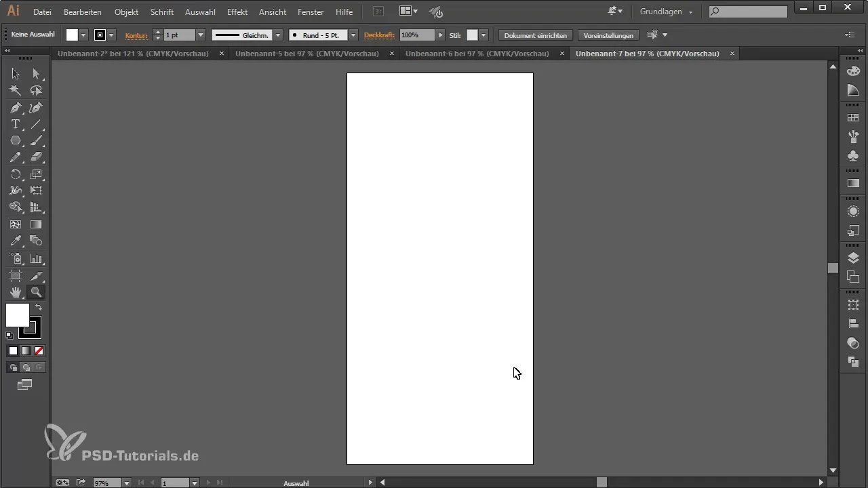Change the screen mode
Image resolution: width=868 pixels, height=488 pixels.
(x=25, y=385)
